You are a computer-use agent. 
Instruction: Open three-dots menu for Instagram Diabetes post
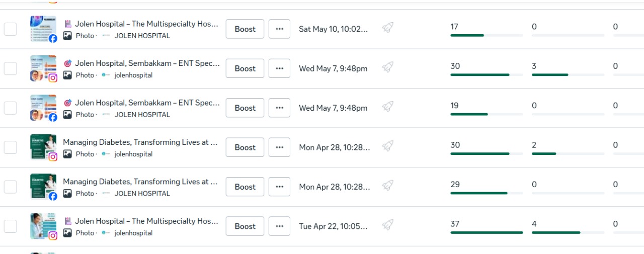[279, 147]
